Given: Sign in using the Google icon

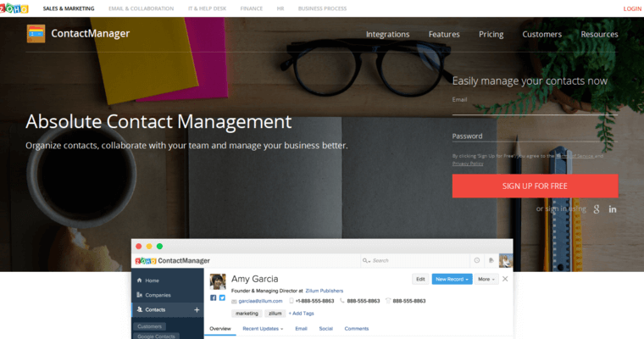Looking at the screenshot, I should [x=597, y=209].
